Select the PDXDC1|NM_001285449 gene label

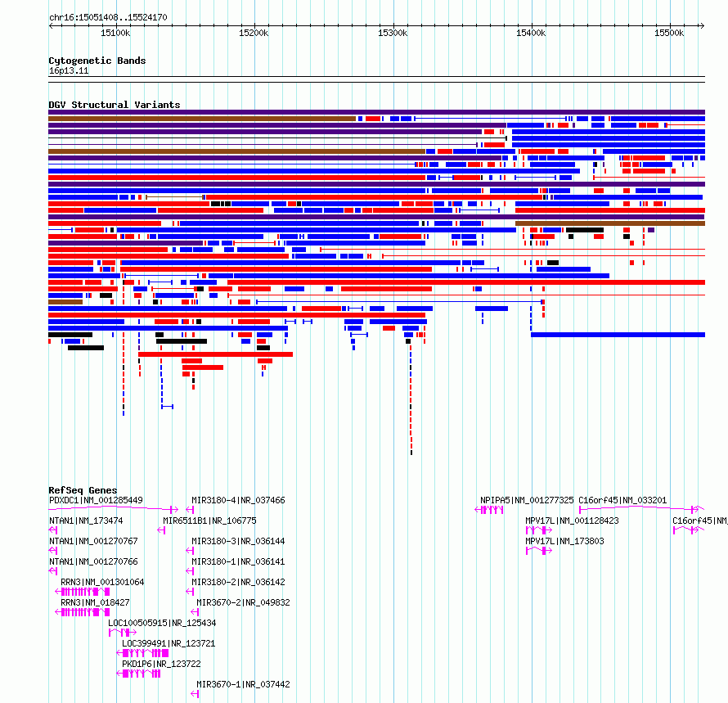(x=96, y=500)
